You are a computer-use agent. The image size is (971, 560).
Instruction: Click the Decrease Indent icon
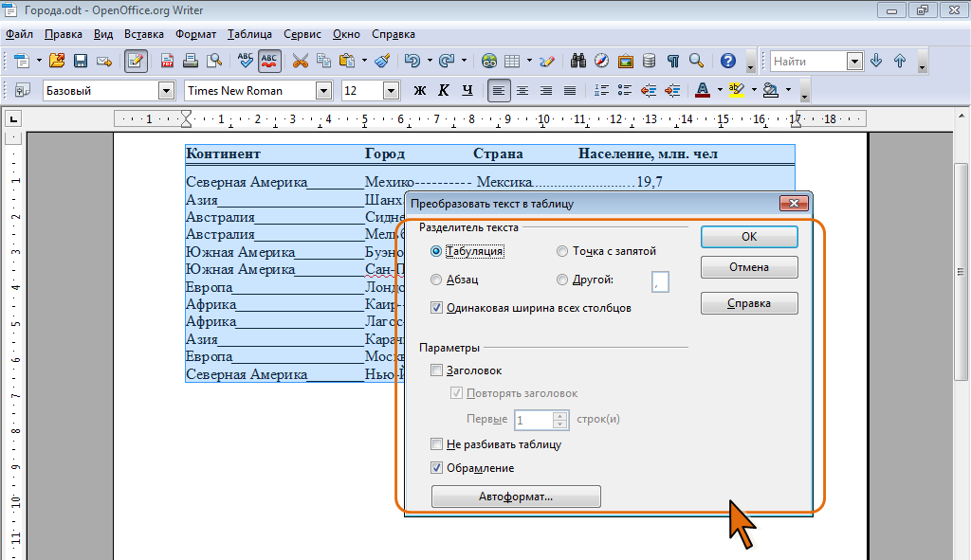tap(649, 91)
